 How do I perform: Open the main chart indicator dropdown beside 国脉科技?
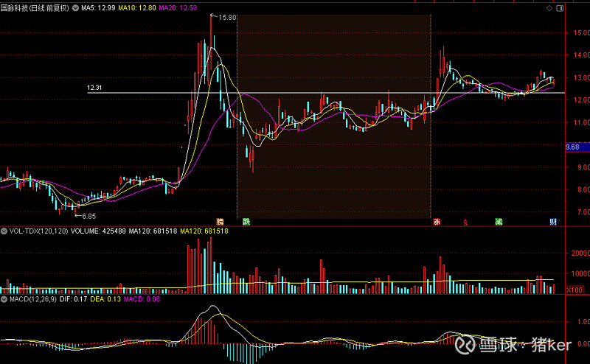tap(76, 8)
